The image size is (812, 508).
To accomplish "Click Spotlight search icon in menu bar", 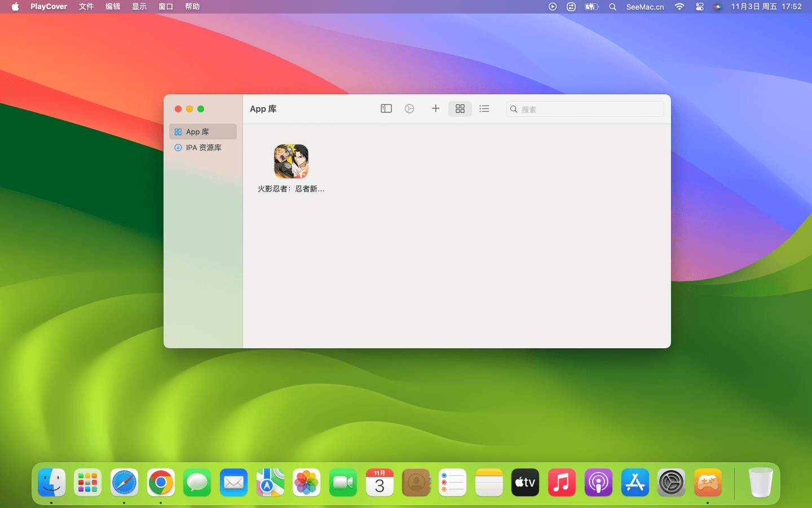I will pos(612,7).
